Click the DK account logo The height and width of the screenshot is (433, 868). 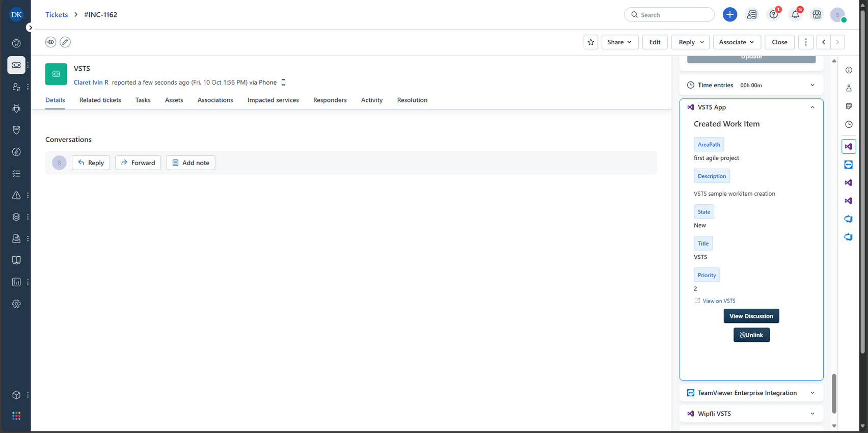coord(16,14)
